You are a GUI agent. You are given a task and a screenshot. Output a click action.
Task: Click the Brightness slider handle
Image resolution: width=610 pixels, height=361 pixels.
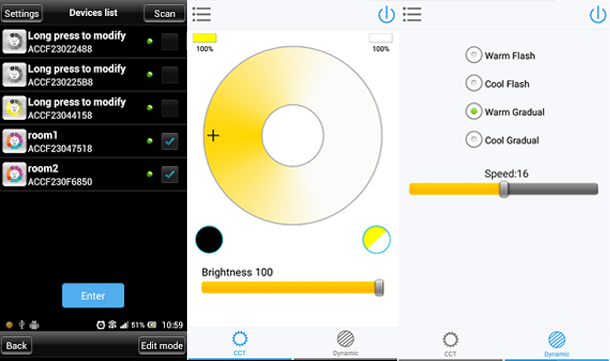(379, 288)
